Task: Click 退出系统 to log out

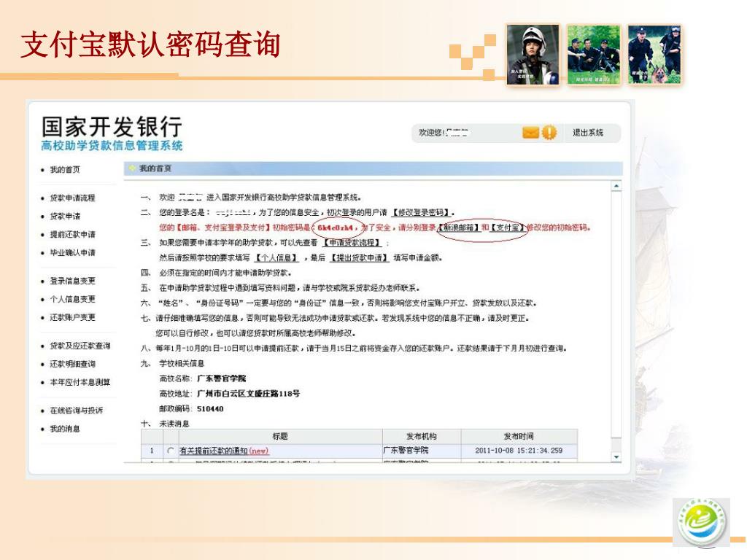Action: 588,133
